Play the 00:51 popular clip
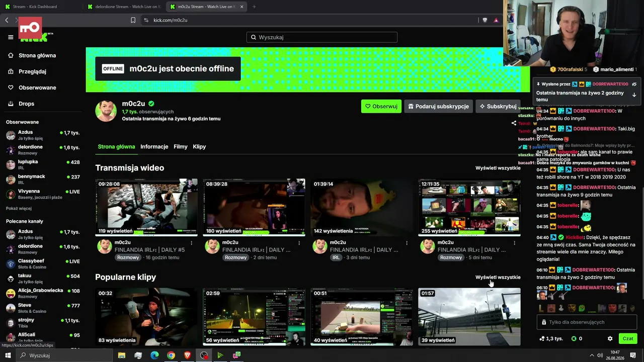 point(362,317)
